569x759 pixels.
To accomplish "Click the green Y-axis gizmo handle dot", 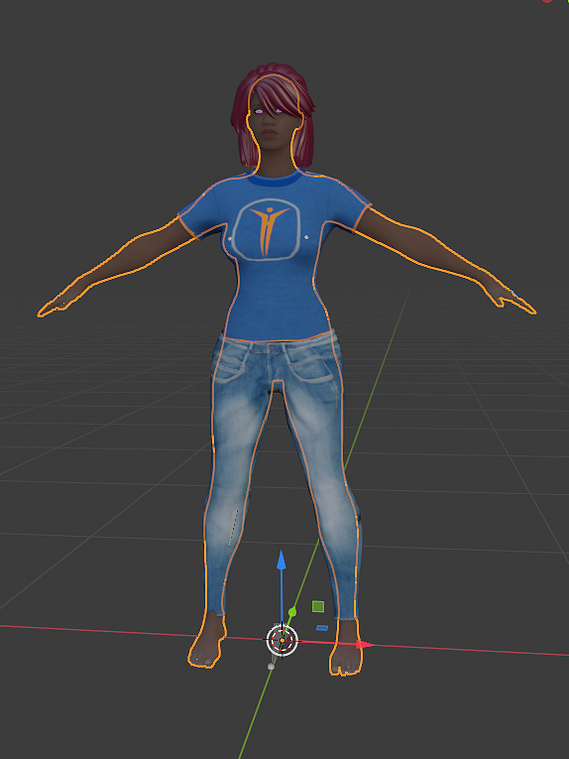I will (x=292, y=612).
